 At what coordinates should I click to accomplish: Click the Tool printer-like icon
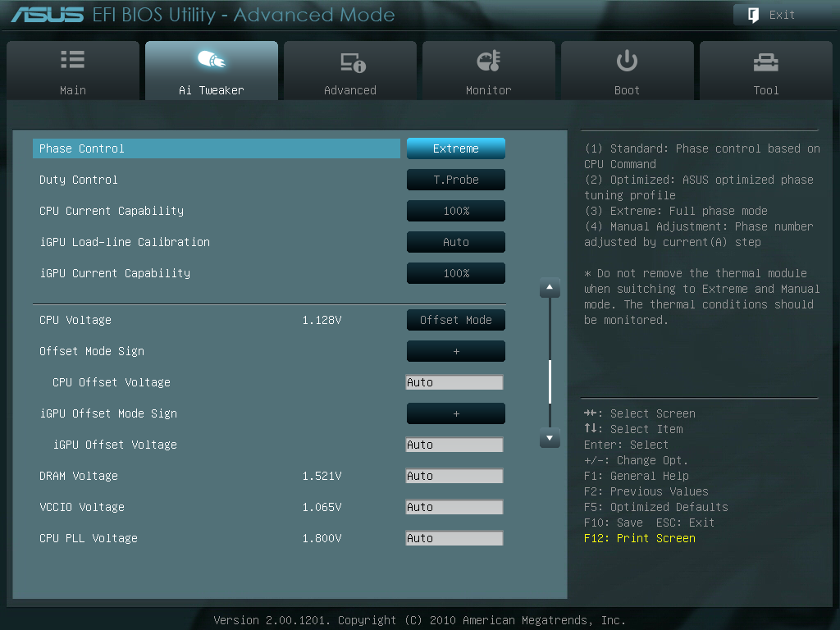pyautogui.click(x=766, y=62)
